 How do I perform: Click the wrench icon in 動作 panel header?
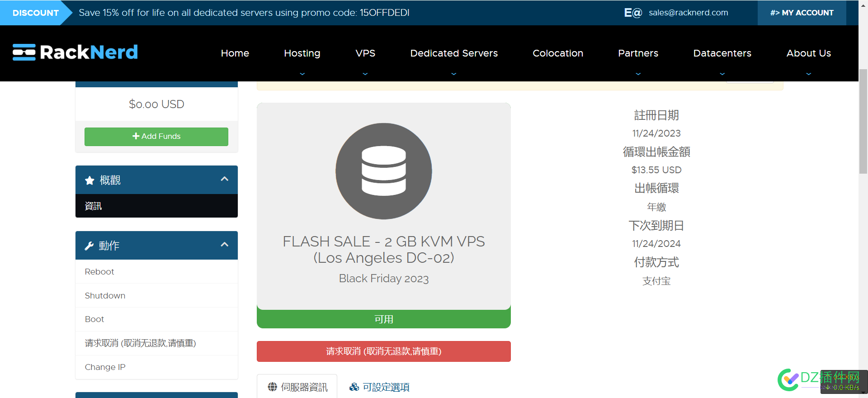click(89, 246)
